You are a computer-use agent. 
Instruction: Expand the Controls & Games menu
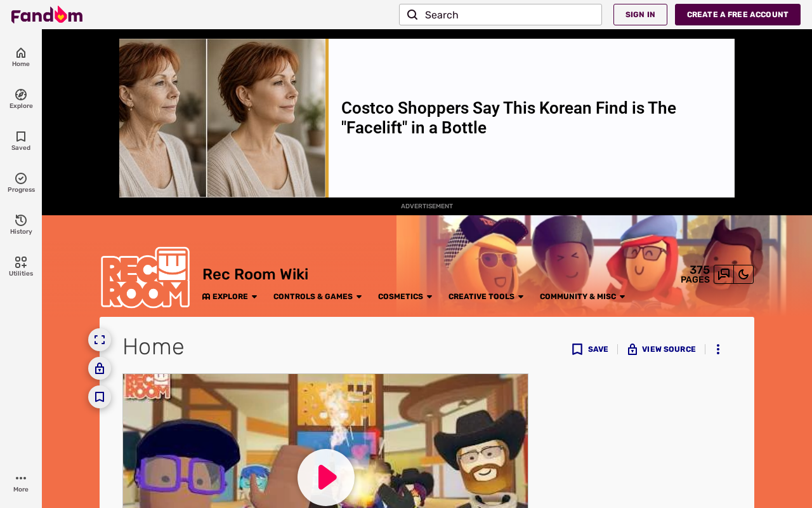point(318,297)
